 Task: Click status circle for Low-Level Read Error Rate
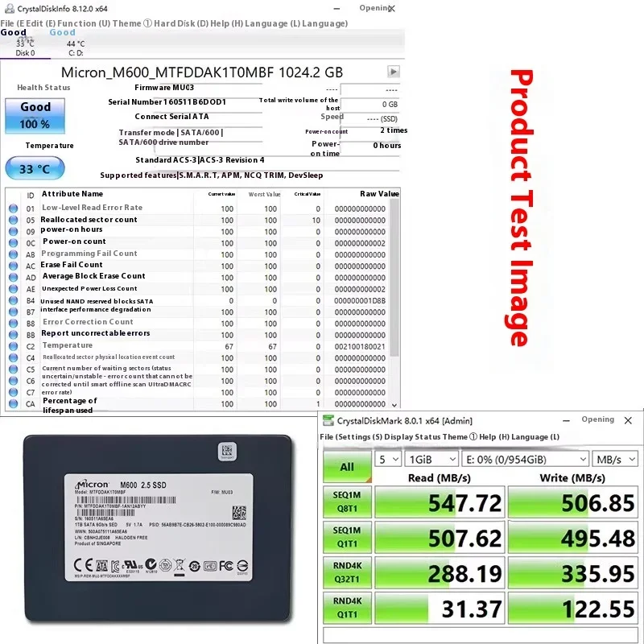tap(13, 208)
